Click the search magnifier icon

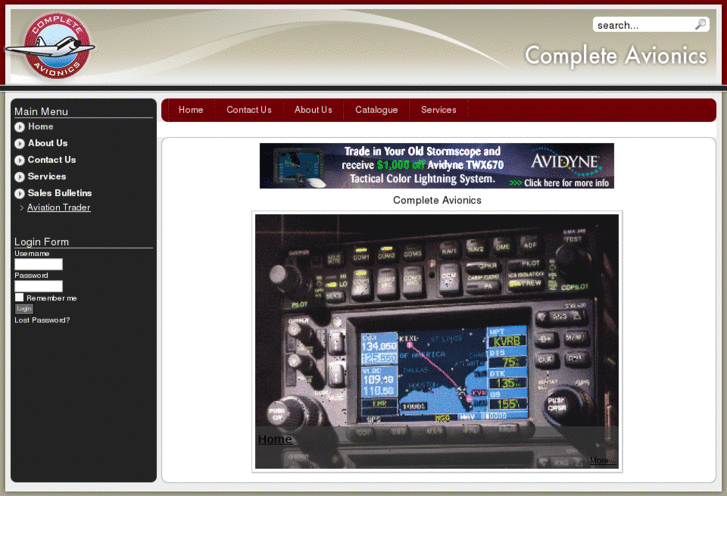pos(700,24)
